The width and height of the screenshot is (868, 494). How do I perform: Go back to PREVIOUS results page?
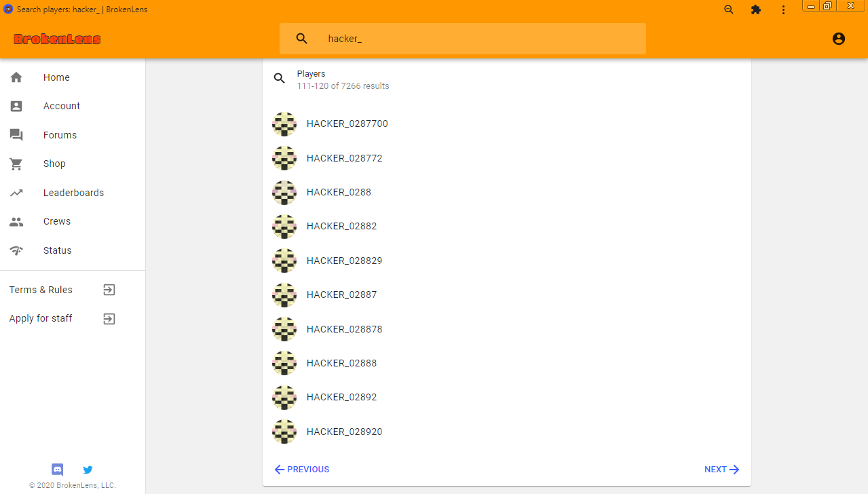(302, 470)
